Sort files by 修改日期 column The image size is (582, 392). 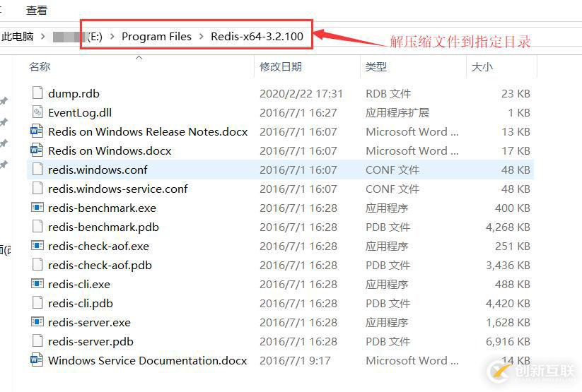[281, 67]
